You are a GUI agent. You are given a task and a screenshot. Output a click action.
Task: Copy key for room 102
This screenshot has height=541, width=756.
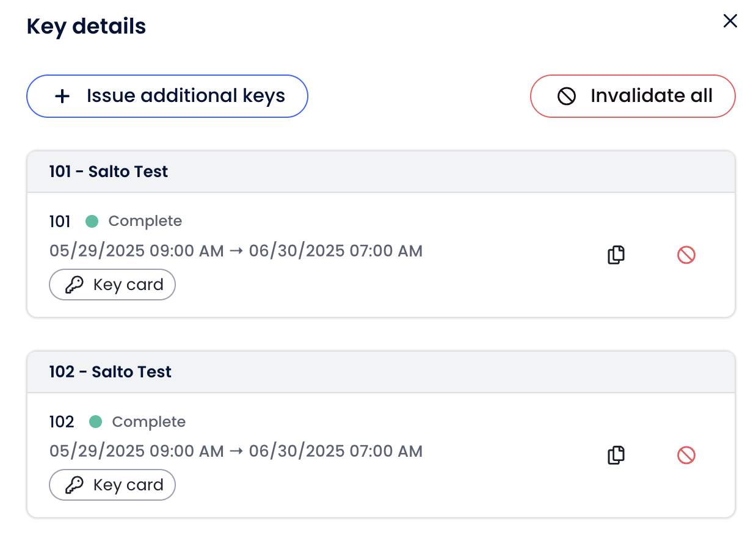point(616,455)
